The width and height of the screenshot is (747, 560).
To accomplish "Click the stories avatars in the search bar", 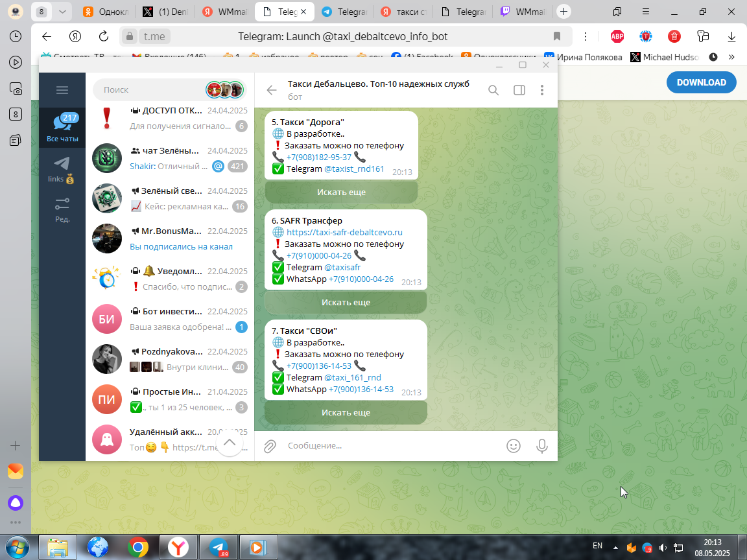I will 225,89.
